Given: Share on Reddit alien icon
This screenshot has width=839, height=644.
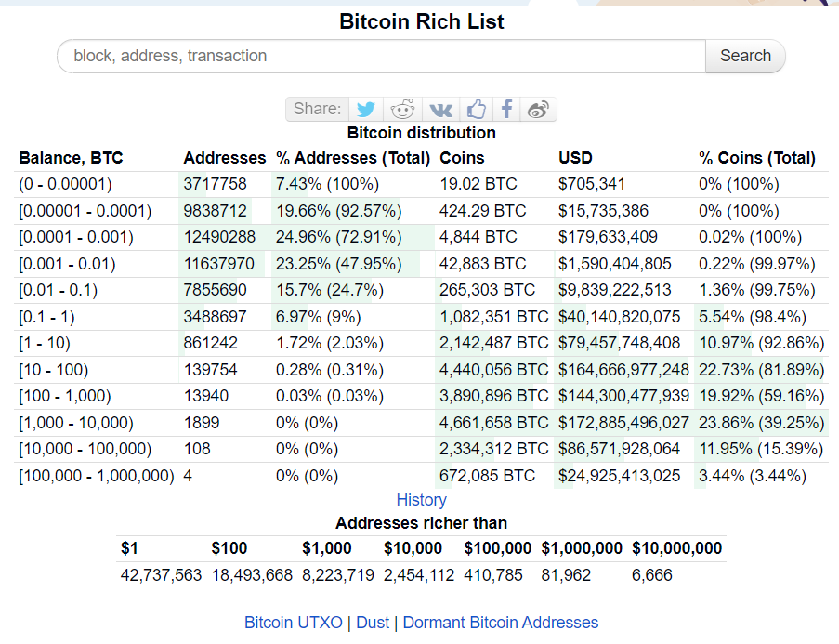Looking at the screenshot, I should click(402, 110).
